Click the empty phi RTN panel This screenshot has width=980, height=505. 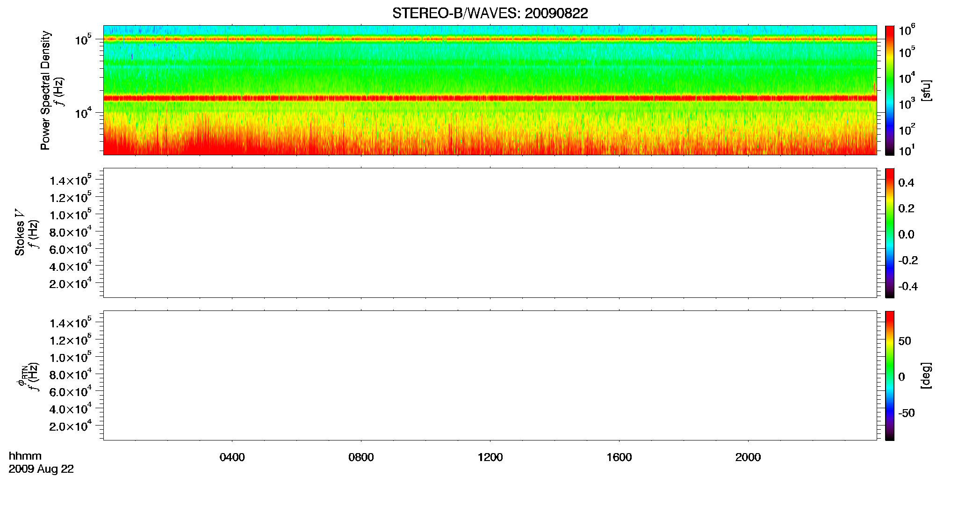click(490, 375)
